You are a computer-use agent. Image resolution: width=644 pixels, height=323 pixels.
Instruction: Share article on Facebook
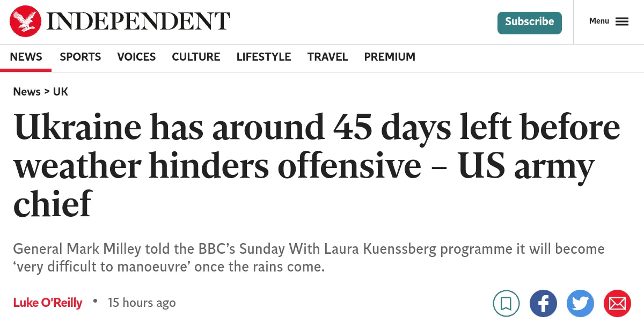(x=543, y=304)
